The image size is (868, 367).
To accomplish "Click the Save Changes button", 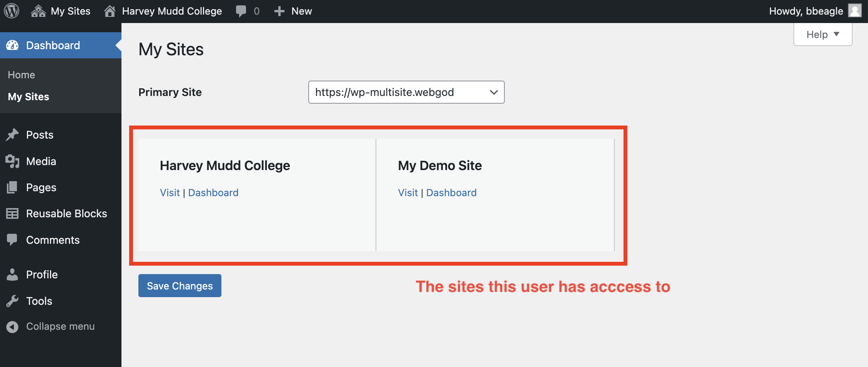I will point(180,286).
